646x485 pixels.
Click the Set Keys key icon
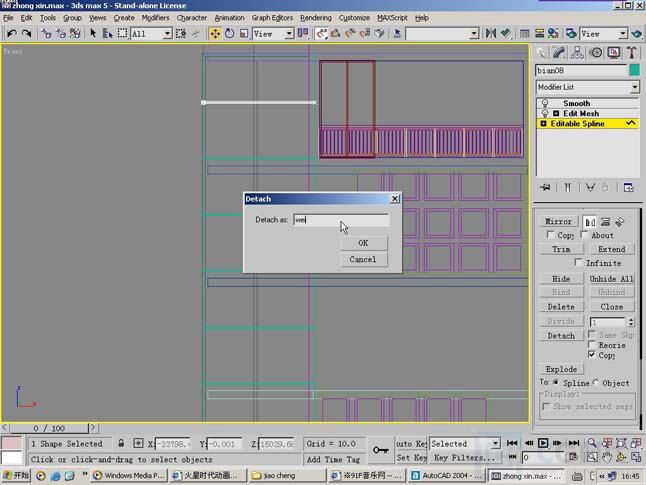point(381,450)
